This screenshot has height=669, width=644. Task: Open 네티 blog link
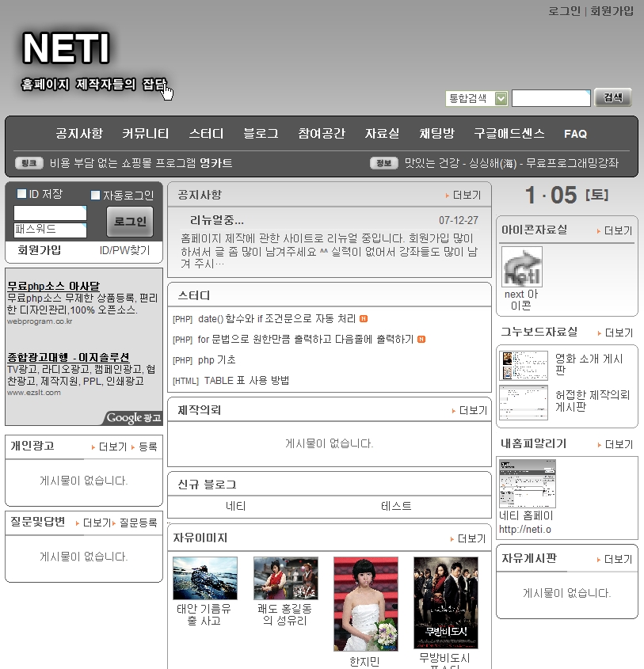[x=235, y=507]
